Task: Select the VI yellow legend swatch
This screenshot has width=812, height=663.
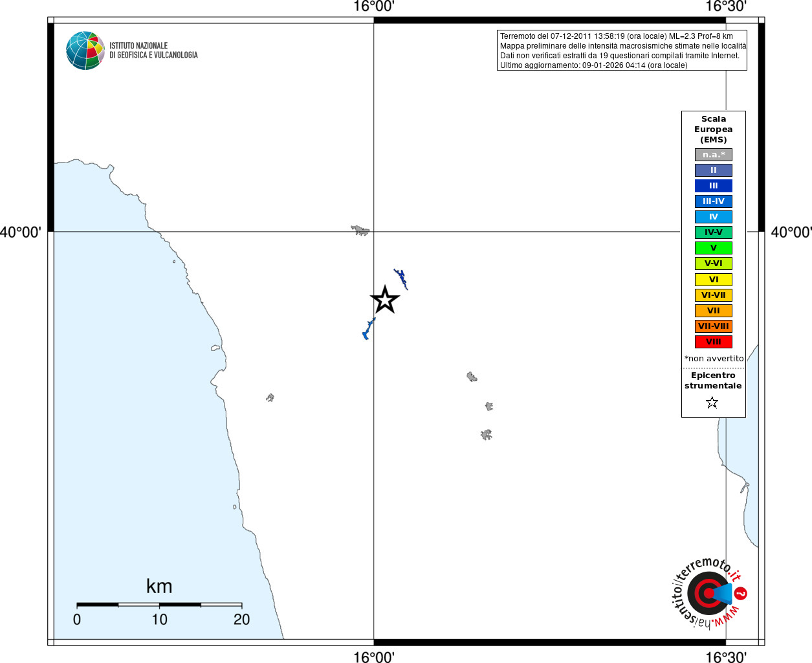Action: [714, 280]
